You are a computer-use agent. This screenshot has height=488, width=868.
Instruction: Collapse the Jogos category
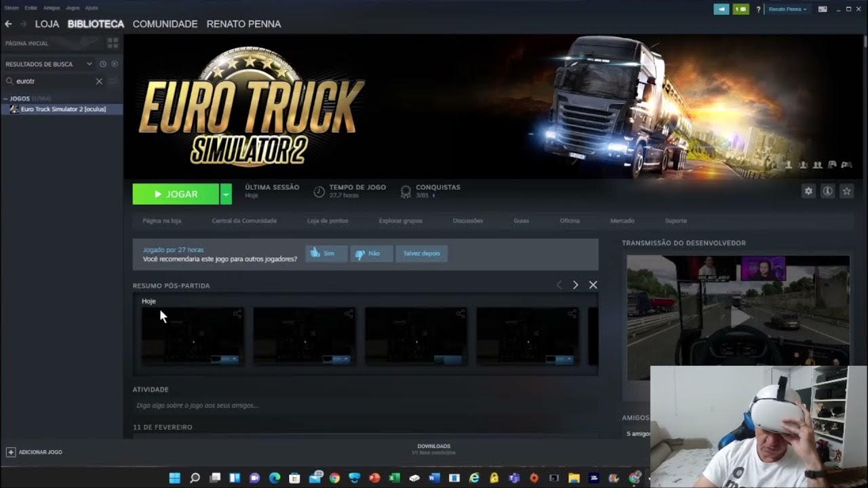coord(7,99)
